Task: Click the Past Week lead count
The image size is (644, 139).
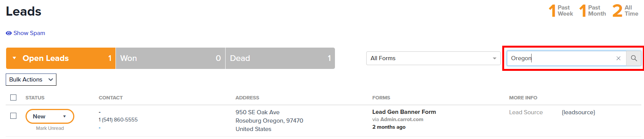Action: tap(561, 11)
